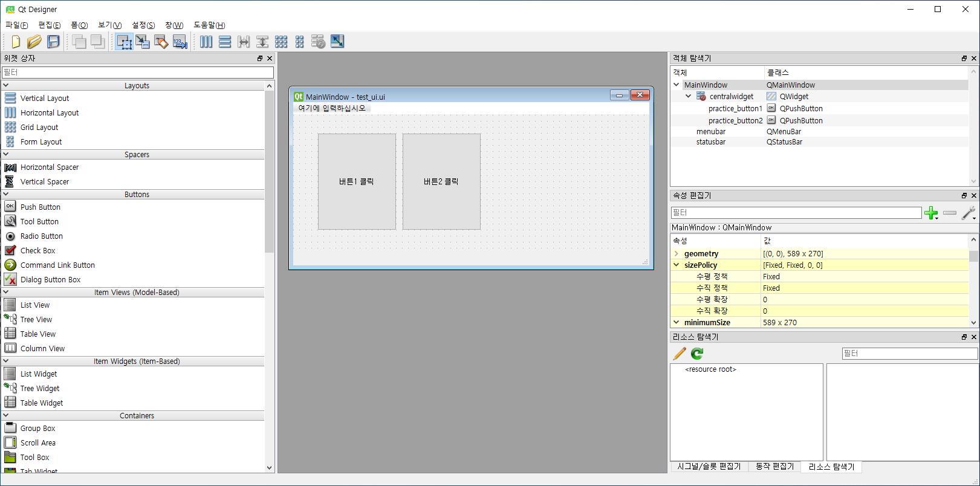
Task: Select practice_button1 in object inspector
Action: coord(735,109)
